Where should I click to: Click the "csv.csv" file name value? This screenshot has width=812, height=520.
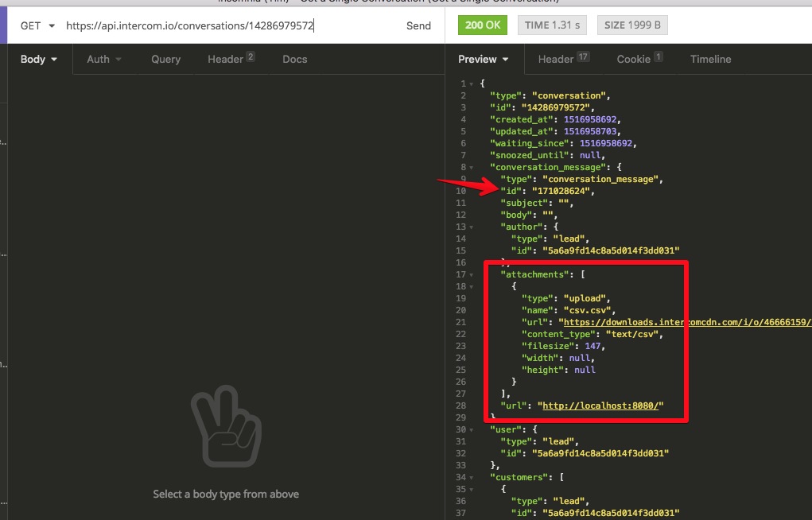pyautogui.click(x=587, y=310)
